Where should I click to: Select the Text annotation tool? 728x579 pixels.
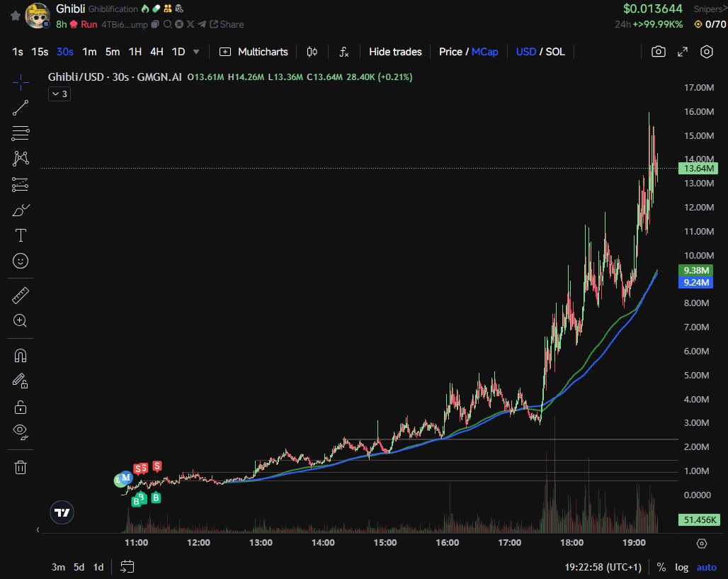(x=21, y=235)
